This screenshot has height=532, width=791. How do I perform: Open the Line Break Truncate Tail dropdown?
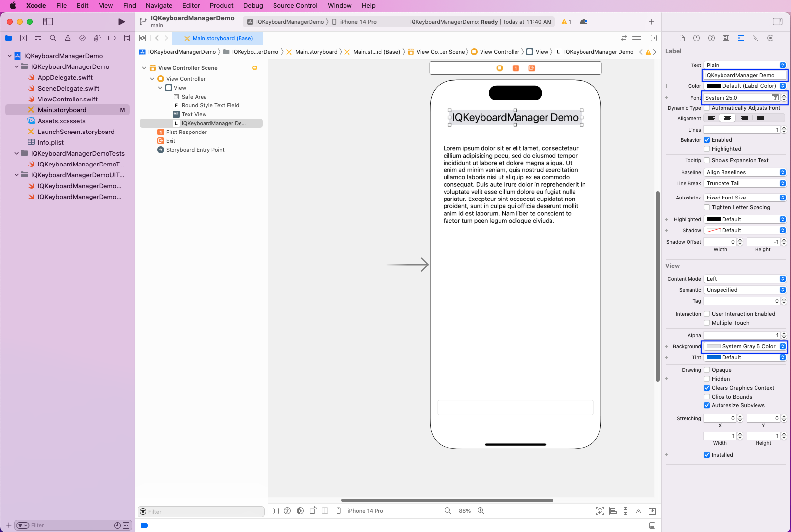(745, 183)
